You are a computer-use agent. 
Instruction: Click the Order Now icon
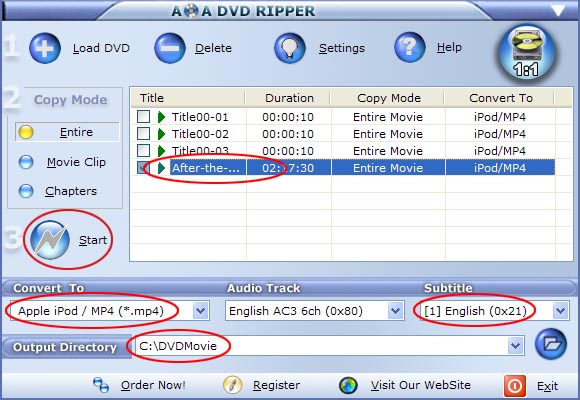click(x=101, y=385)
